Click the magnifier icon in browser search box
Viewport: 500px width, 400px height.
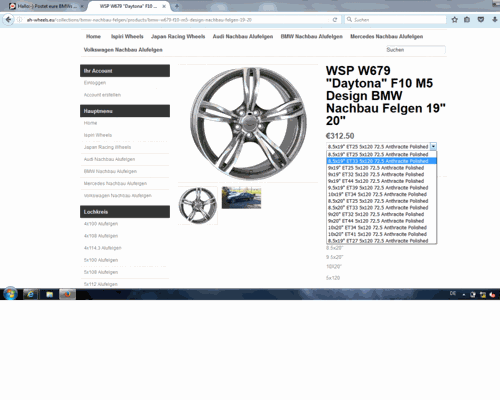[x=349, y=20]
